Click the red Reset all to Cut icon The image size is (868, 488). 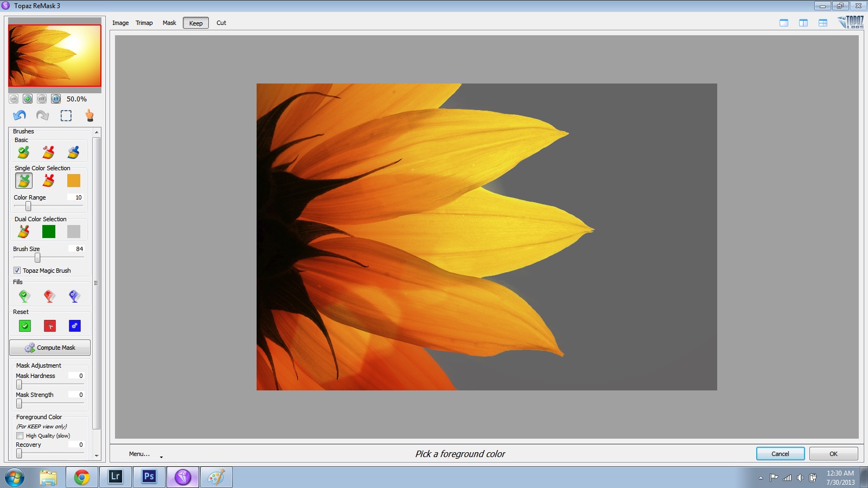pyautogui.click(x=49, y=326)
